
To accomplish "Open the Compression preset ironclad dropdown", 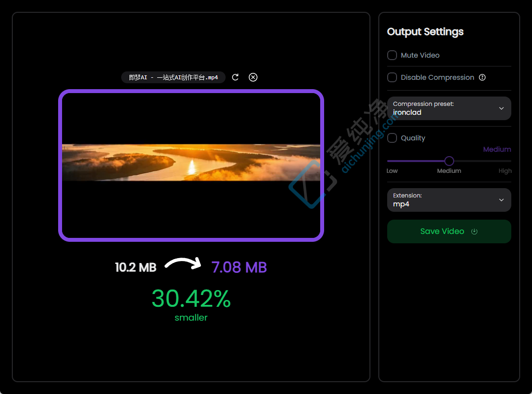I will click(x=449, y=108).
